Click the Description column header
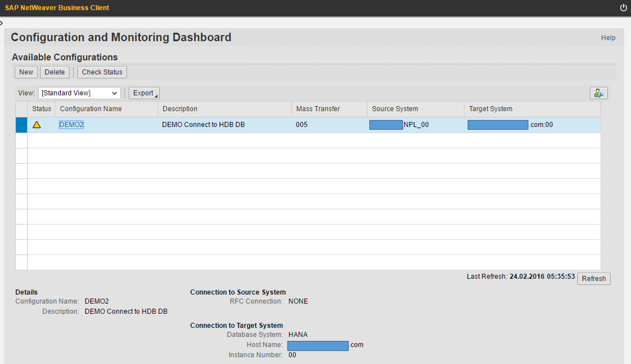The image size is (631, 364). coord(180,109)
